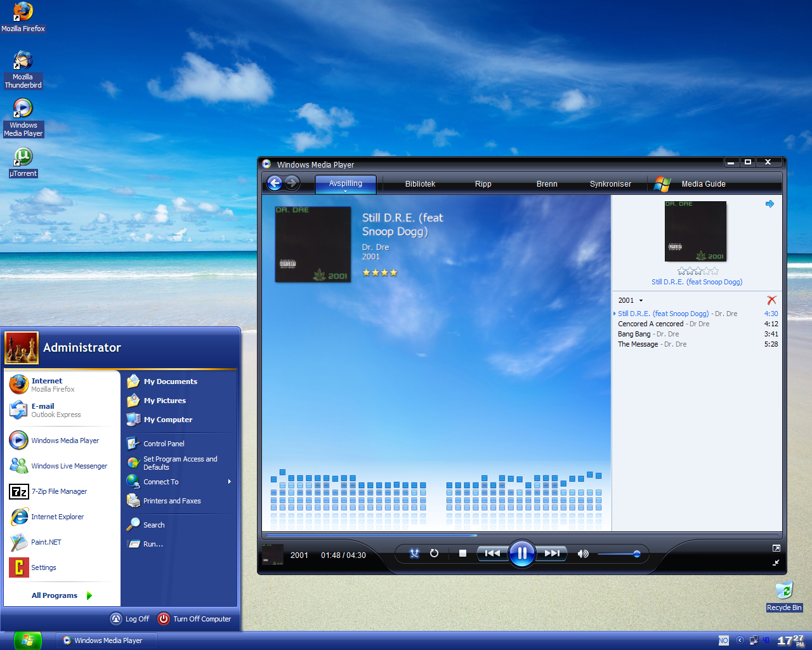
Task: Toggle repeat in Media Player
Action: point(434,554)
